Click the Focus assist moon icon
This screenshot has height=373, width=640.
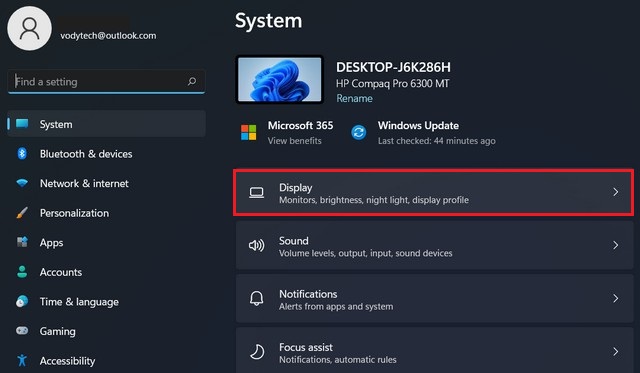tap(257, 352)
